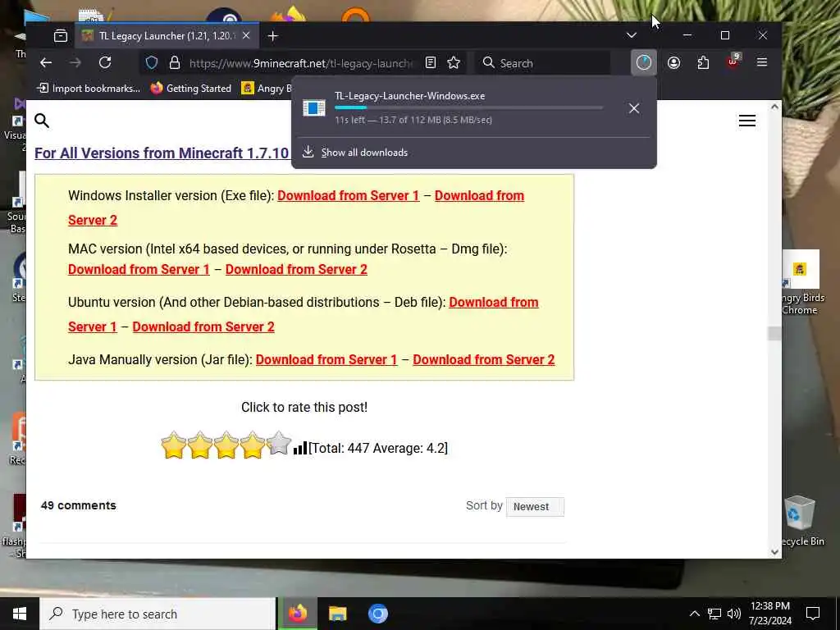The height and width of the screenshot is (630, 840).
Task: Download MAC version from Server 1
Action: (139, 269)
